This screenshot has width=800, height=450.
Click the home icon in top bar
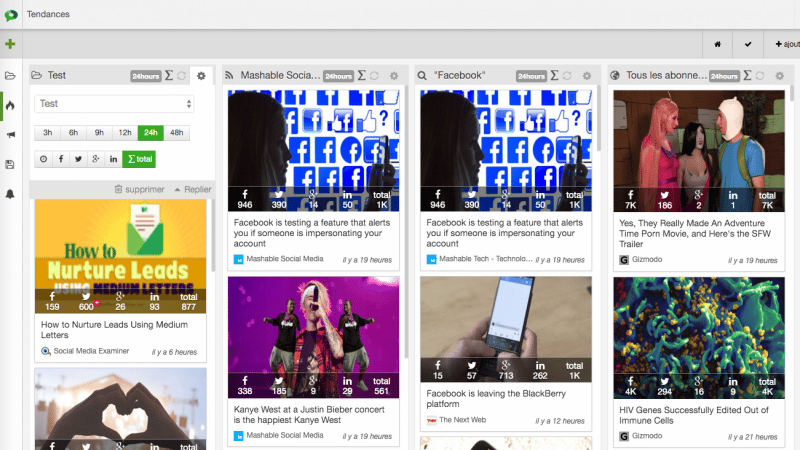717,44
